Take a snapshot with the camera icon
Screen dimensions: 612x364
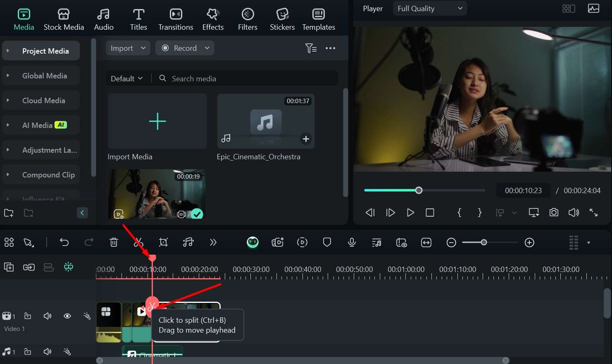pyautogui.click(x=554, y=213)
